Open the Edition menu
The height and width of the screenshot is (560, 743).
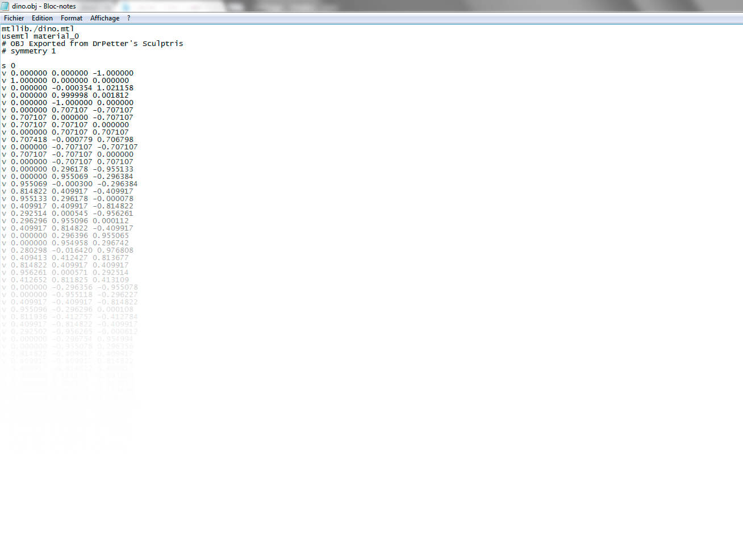click(x=42, y=18)
